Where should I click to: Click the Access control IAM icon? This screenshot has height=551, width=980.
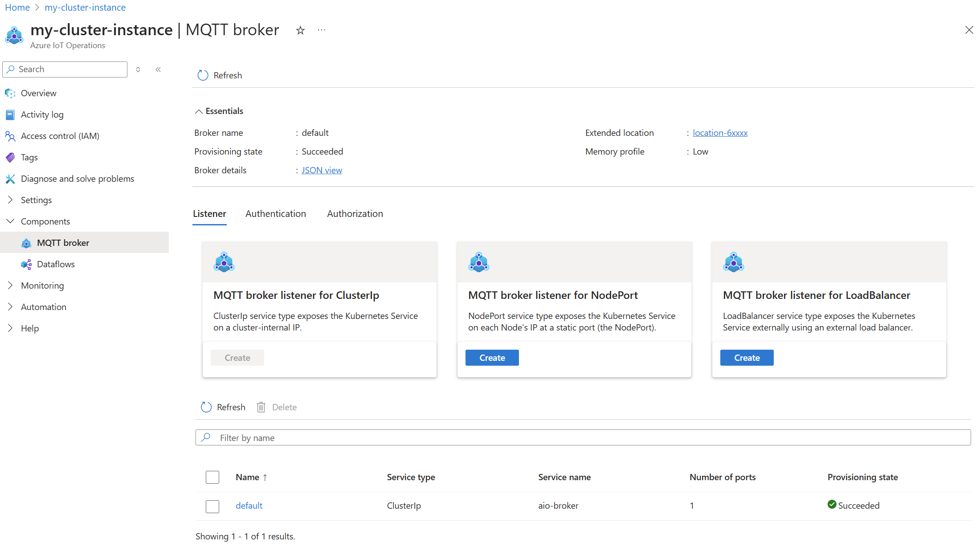pyautogui.click(x=10, y=135)
